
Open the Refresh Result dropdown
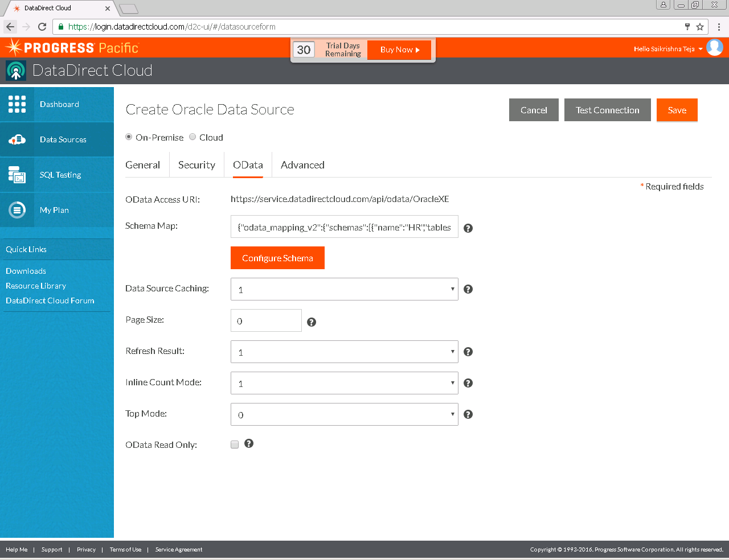[345, 352]
